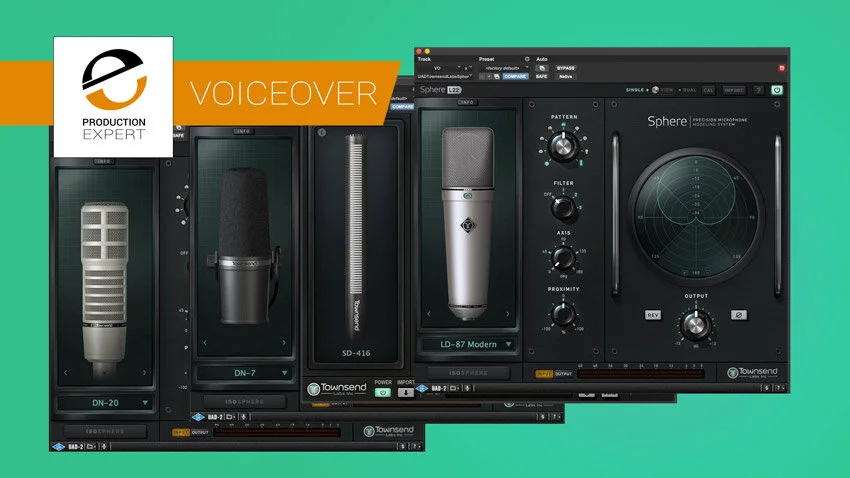Toggle the Sphere plugin power icon
Screen dimensions: 850x478
click(776, 91)
